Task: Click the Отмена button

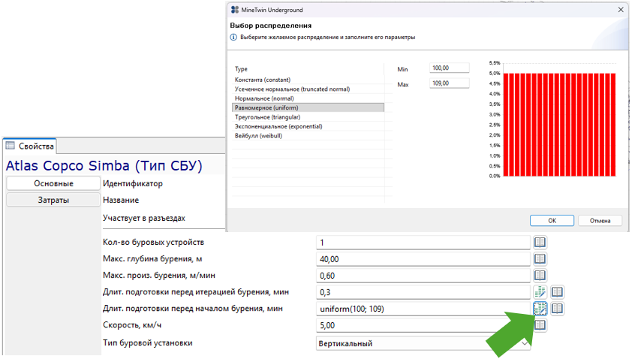Action: coord(600,221)
